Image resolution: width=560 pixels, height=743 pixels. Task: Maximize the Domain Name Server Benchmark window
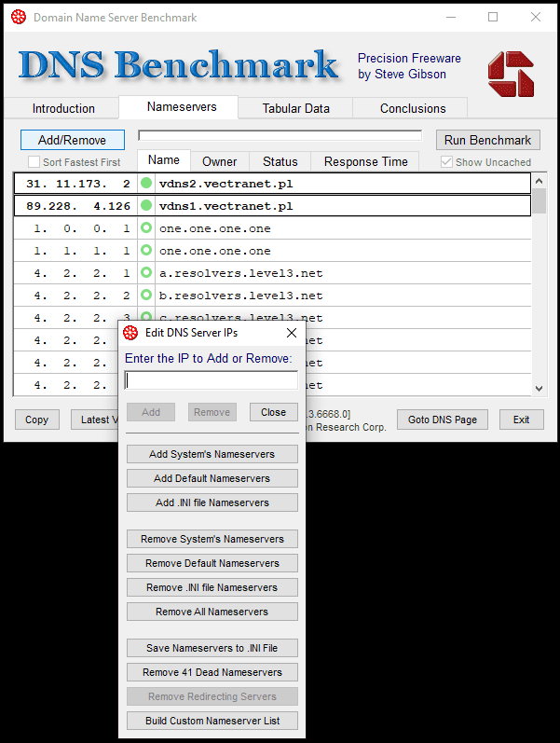coord(493,17)
